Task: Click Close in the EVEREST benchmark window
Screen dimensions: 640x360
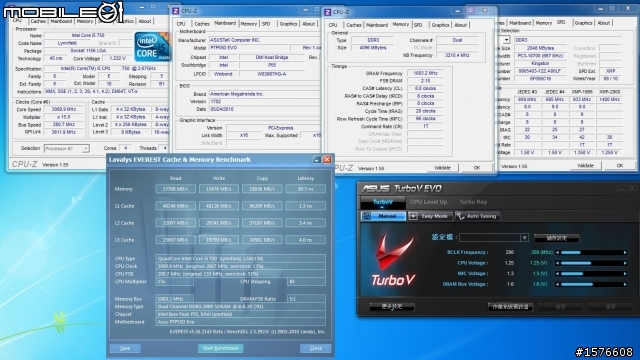Action: [x=316, y=348]
